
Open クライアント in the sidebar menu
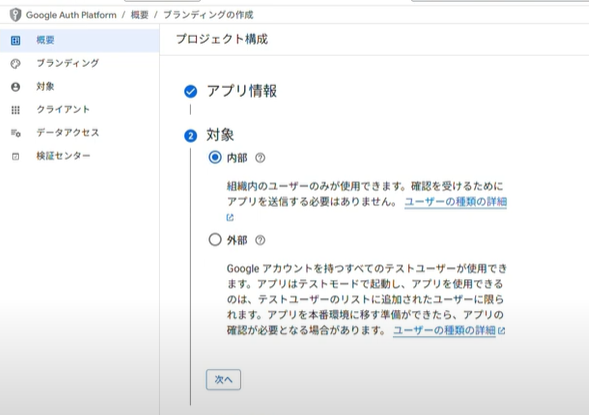63,109
